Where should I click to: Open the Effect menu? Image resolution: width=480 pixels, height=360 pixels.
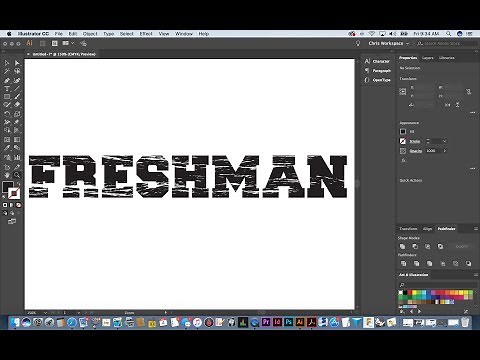146,34
